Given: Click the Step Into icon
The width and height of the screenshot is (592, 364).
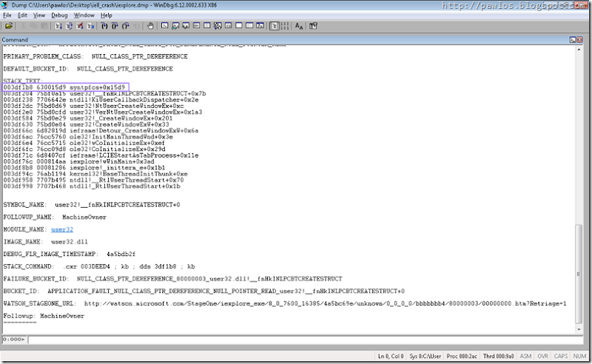Looking at the screenshot, I should click(104, 26).
